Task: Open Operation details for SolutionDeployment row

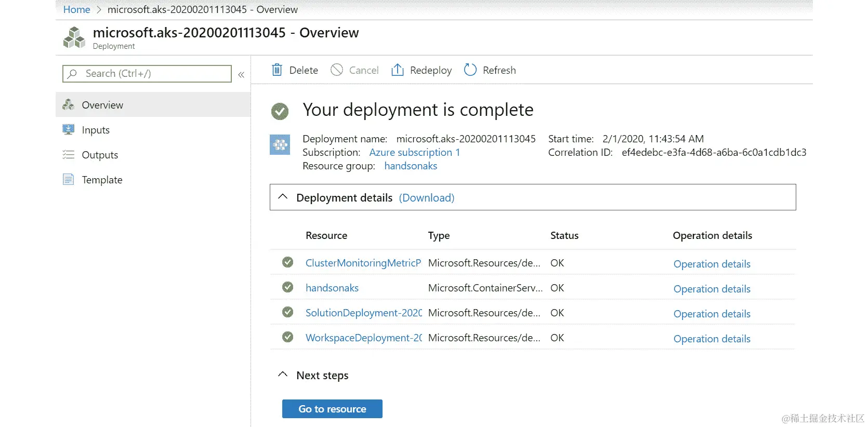Action: click(712, 314)
